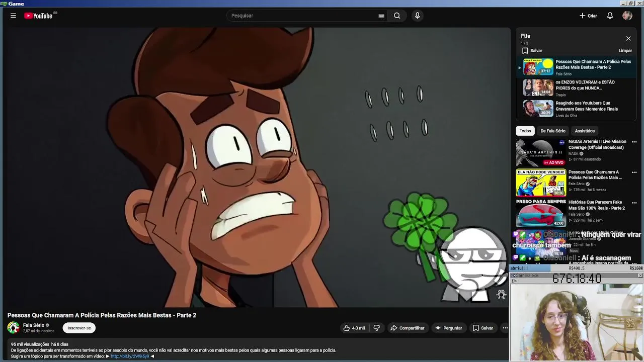
Task: Click the magnifier search button
Action: click(397, 16)
